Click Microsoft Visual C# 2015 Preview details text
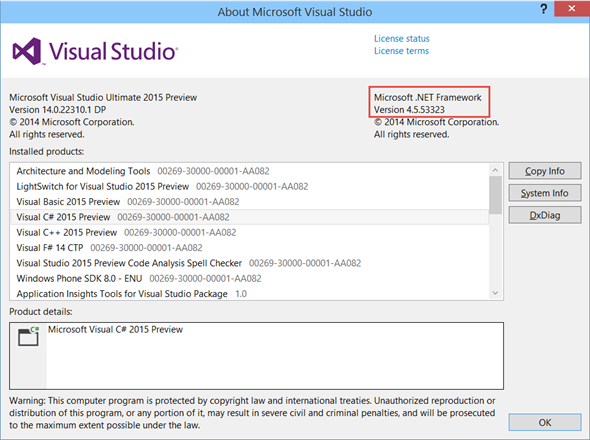This screenshot has width=590, height=440. [x=115, y=330]
